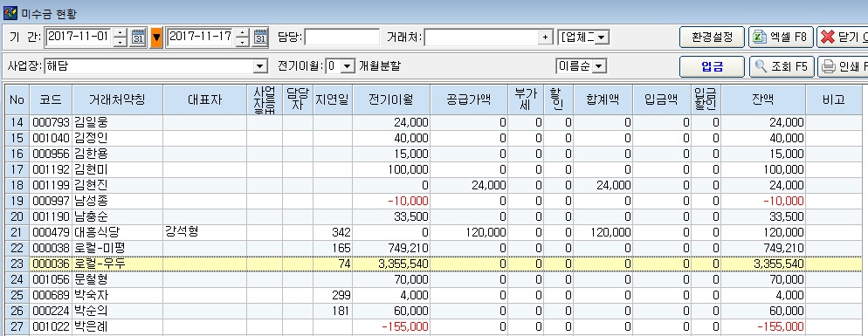868x336 pixels.
Task: Select row 박숙자
Action: (433, 295)
